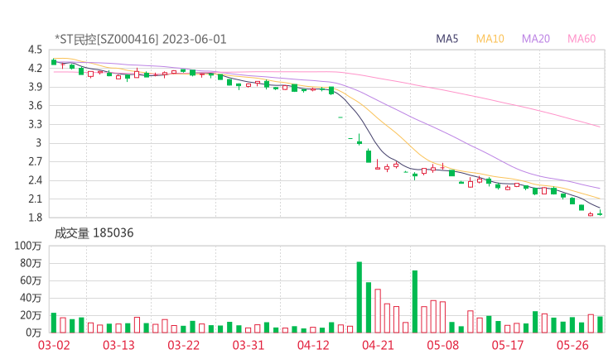Click the 2.7 price axis label
The image size is (613, 364).
coord(35,161)
